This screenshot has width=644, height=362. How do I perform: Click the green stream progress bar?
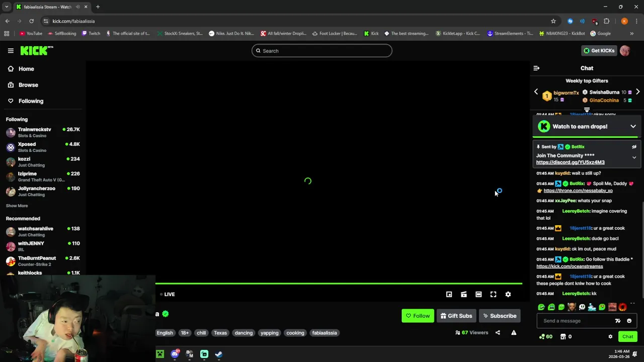pos(339,284)
